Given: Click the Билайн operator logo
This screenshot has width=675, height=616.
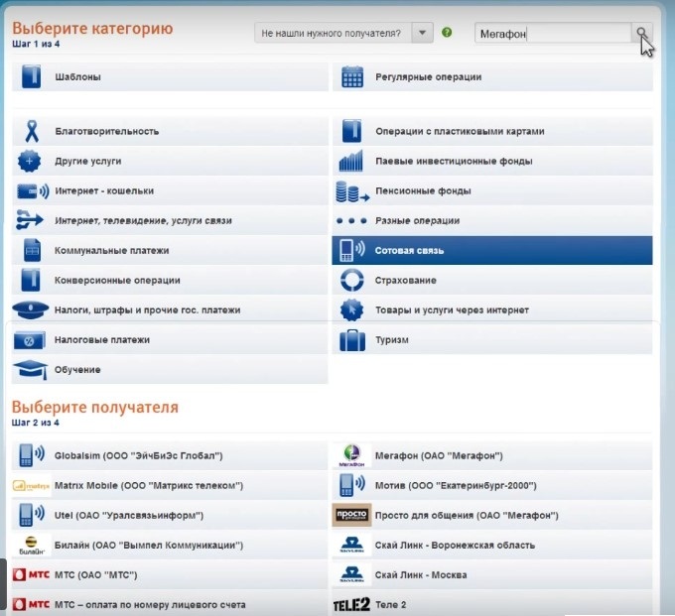Looking at the screenshot, I should click(31, 545).
